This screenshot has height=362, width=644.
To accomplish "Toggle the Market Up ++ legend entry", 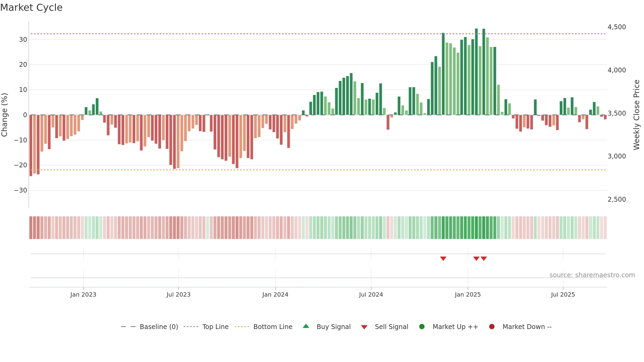I will coord(448,327).
